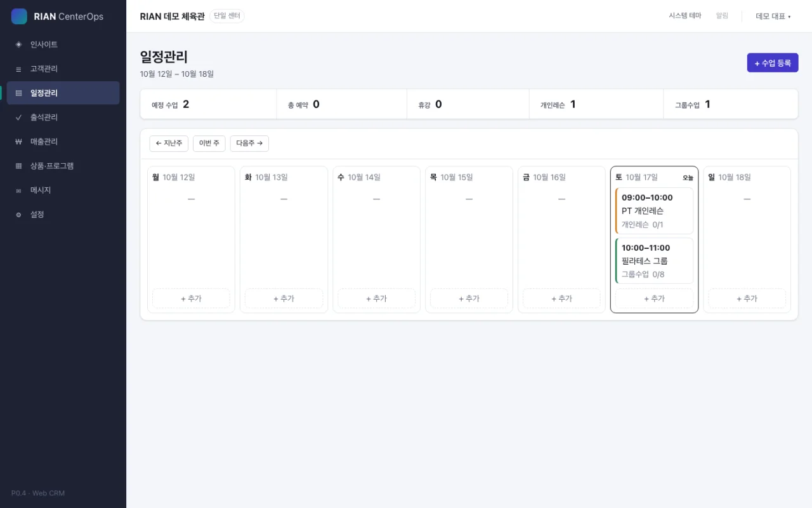Toggle the 시스템 테마 theme switch
Screen dimensions: 812x508
pos(685,16)
